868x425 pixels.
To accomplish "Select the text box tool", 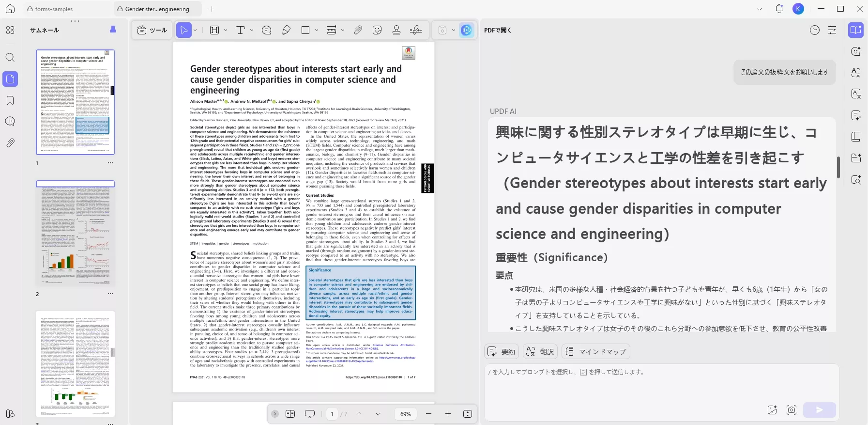I will [x=214, y=30].
